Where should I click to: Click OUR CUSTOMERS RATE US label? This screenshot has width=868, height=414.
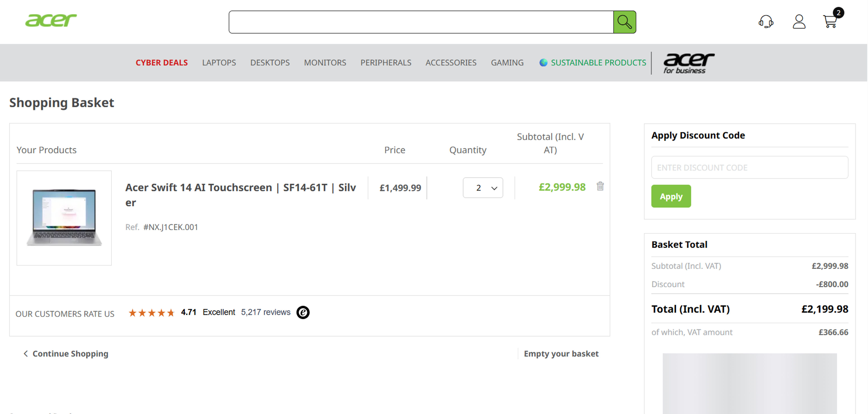tap(65, 314)
